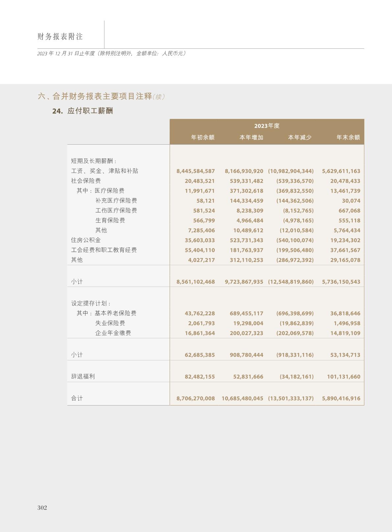Select the 本年增加 column header
This screenshot has width=392, height=532.
tap(251, 137)
